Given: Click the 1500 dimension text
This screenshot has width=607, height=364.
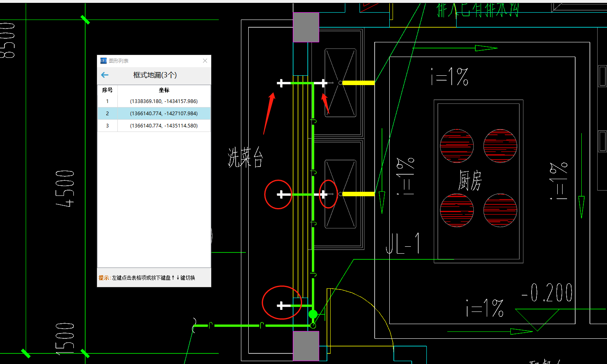Looking at the screenshot, I should click(65, 338).
